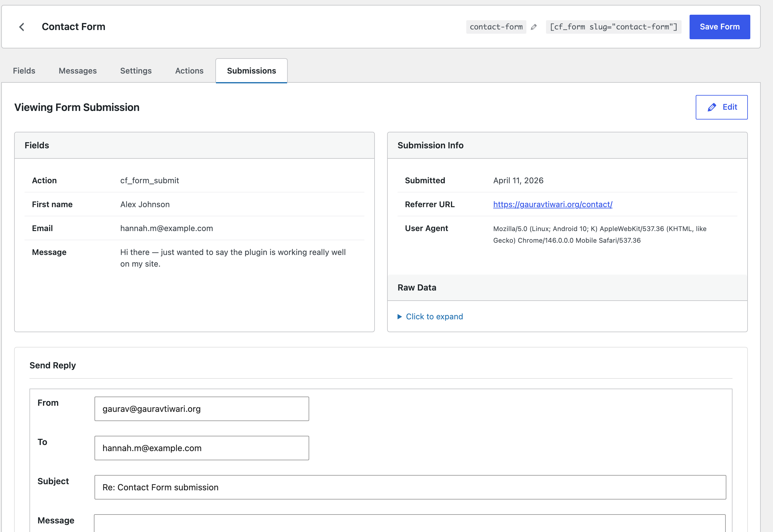The image size is (773, 532).
Task: Click the pencil icon next to contact-form slug
Action: (x=533, y=27)
